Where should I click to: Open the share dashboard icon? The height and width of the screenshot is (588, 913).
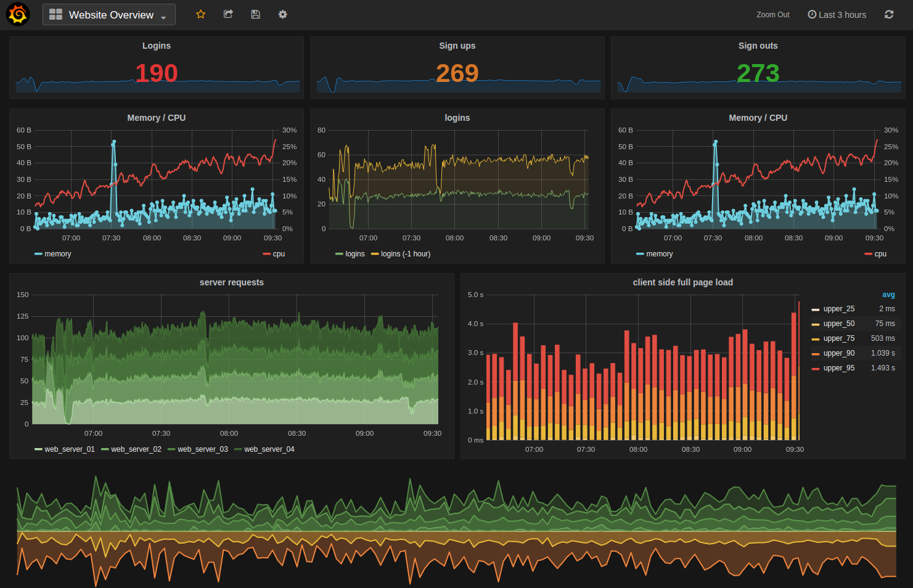click(x=228, y=14)
